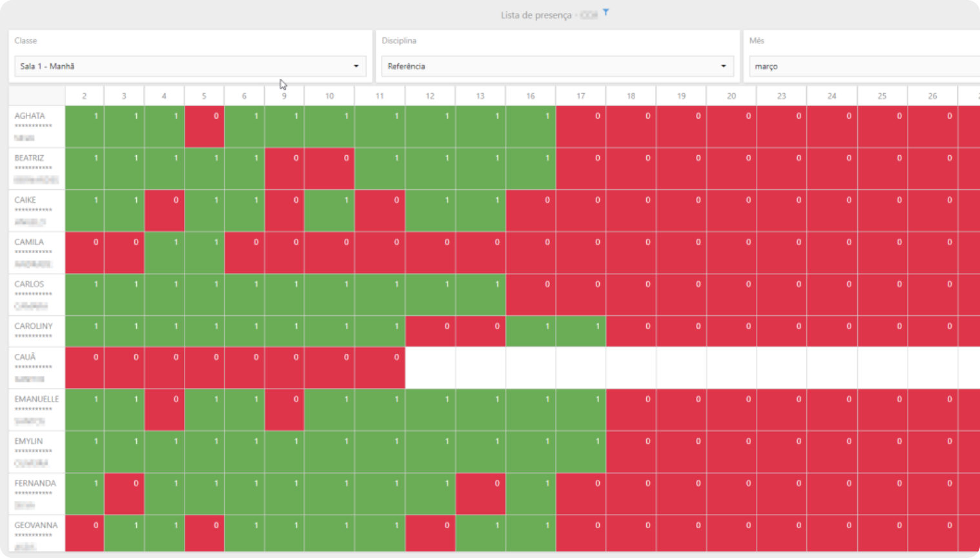Toggle EMYLIN's attendance cell for day 17

(x=580, y=451)
